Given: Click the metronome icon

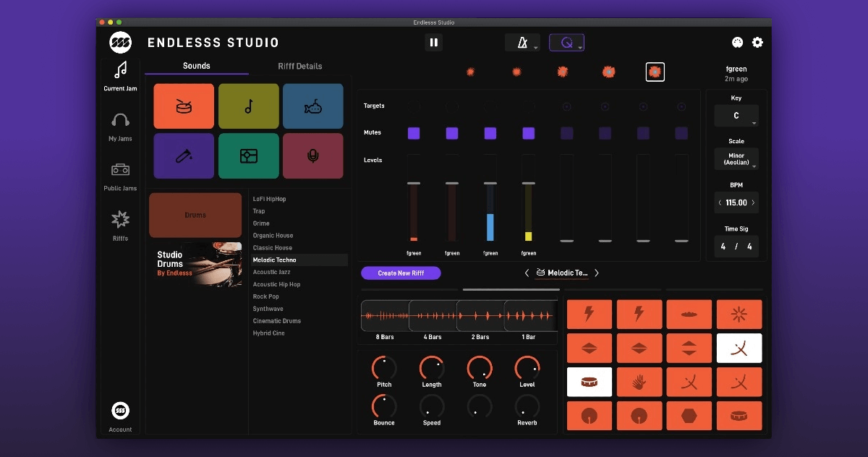Looking at the screenshot, I should 522,43.
